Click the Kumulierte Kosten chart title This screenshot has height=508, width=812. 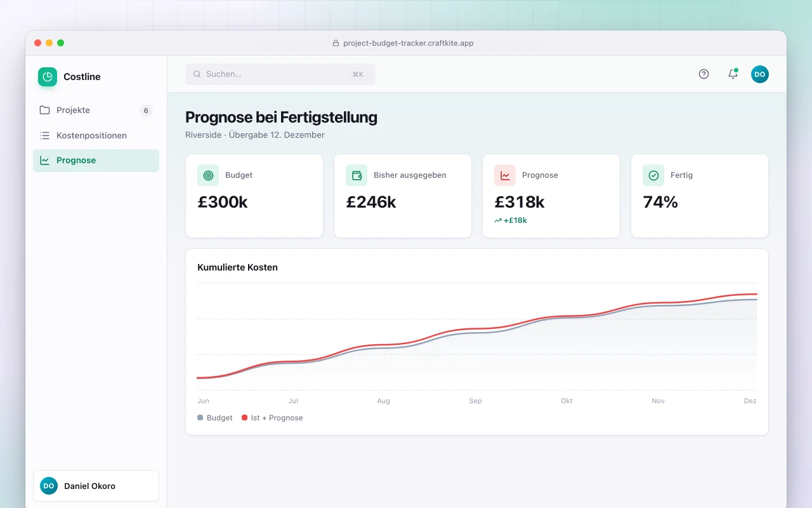click(x=237, y=267)
